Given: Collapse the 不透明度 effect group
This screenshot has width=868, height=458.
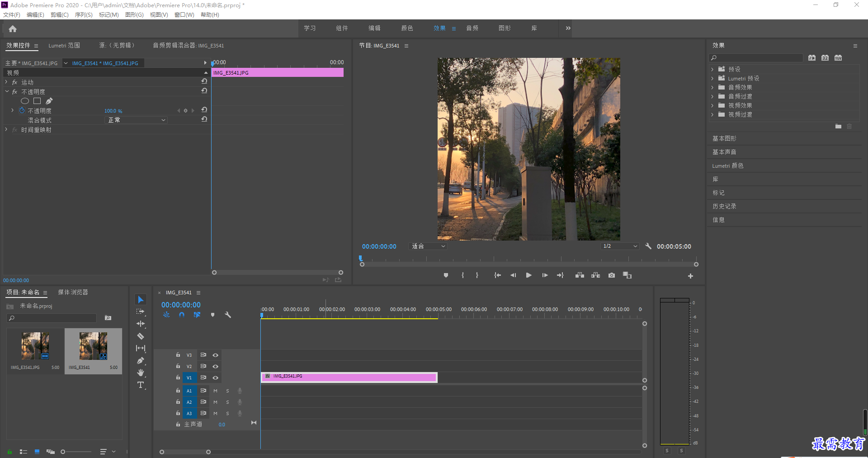Looking at the screenshot, I should [7, 91].
